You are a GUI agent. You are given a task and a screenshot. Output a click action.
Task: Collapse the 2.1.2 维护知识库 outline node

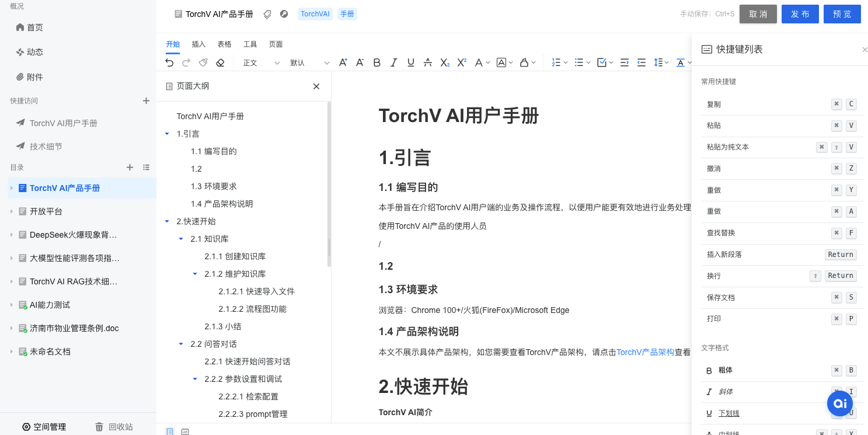click(195, 274)
